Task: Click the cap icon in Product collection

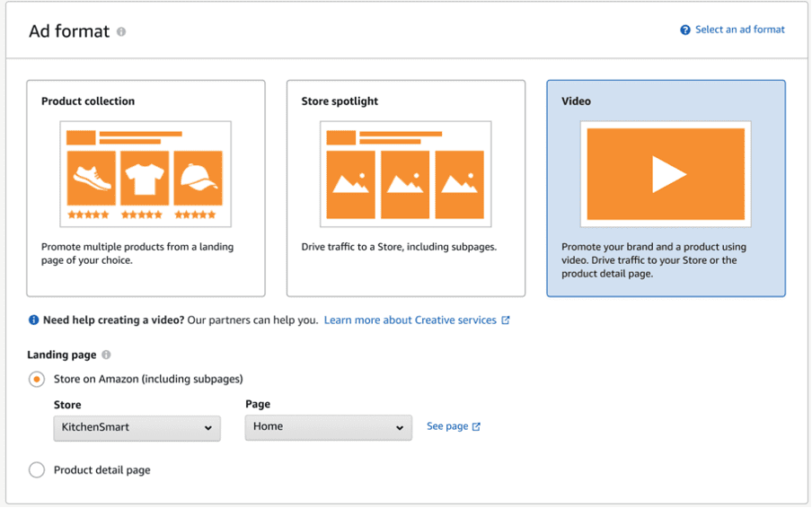Action: (198, 178)
